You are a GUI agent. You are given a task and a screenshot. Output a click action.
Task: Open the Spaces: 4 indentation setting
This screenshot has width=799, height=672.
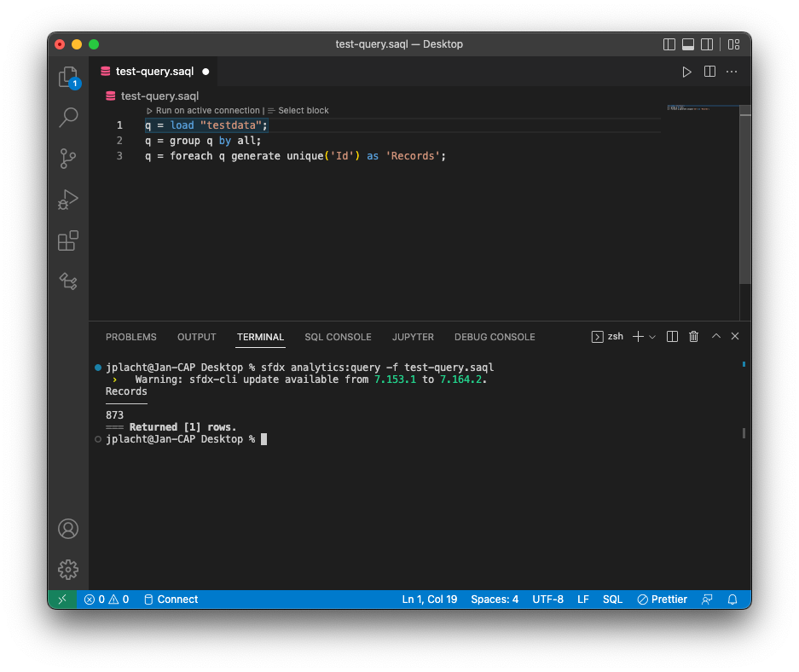[x=495, y=599]
